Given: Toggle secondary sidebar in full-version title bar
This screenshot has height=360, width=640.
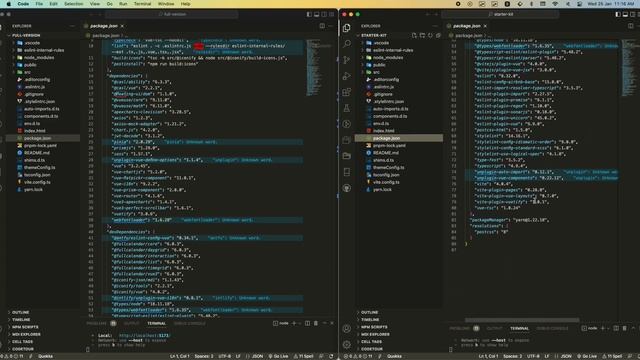Looking at the screenshot, I should (324, 14).
